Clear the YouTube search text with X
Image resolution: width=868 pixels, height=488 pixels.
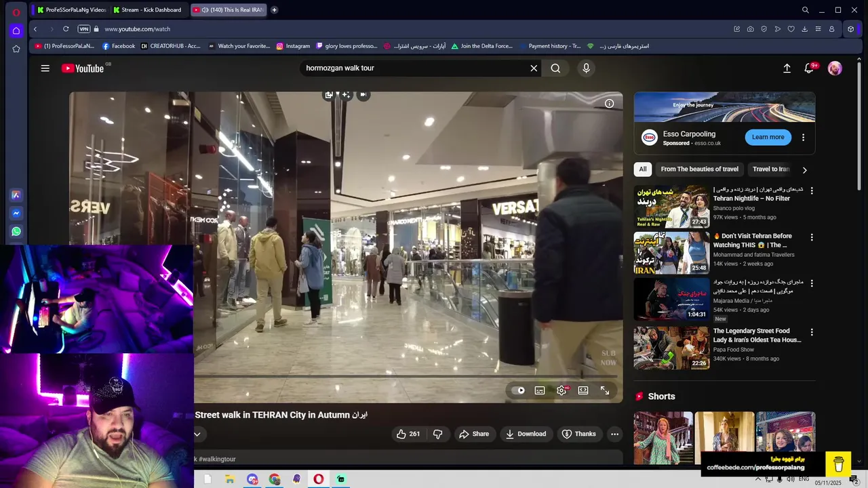pos(534,68)
